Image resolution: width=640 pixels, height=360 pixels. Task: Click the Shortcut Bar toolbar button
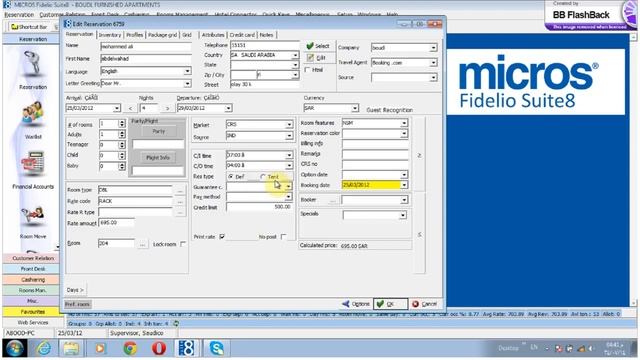click(29, 27)
